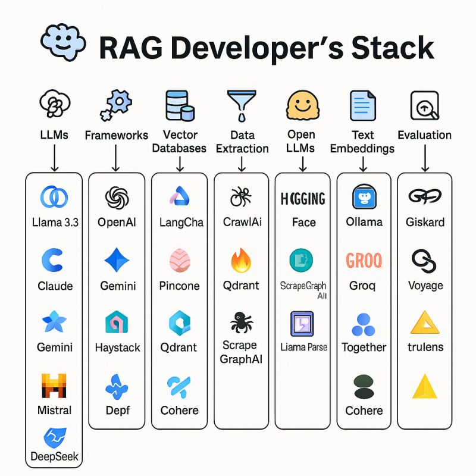The height and width of the screenshot is (476, 476).
Task: Click the "Ollama" label
Action: (x=364, y=222)
